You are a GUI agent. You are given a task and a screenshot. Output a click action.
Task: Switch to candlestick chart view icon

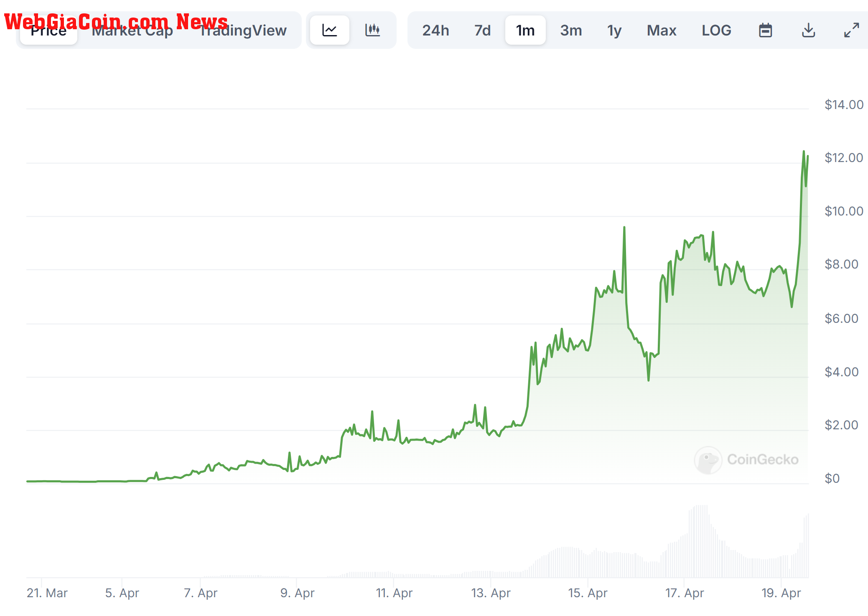point(372,30)
